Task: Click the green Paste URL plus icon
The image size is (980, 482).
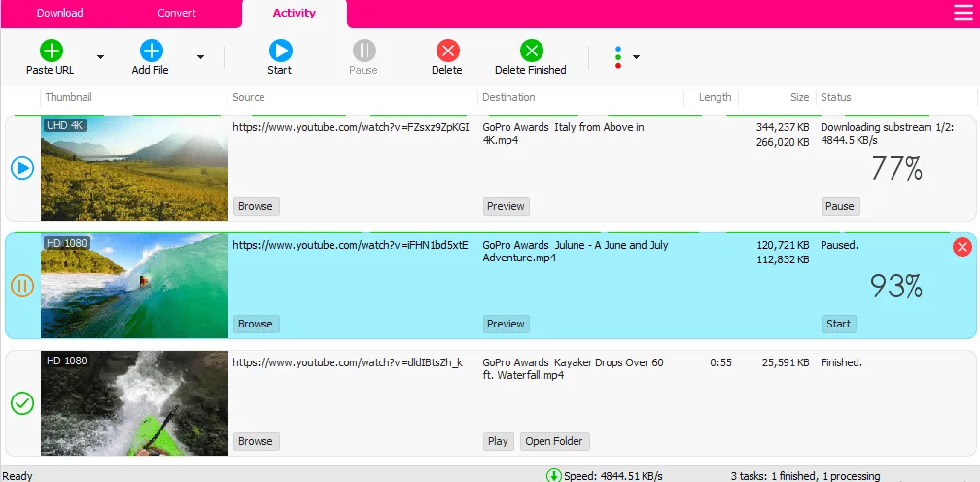Action: 52,51
